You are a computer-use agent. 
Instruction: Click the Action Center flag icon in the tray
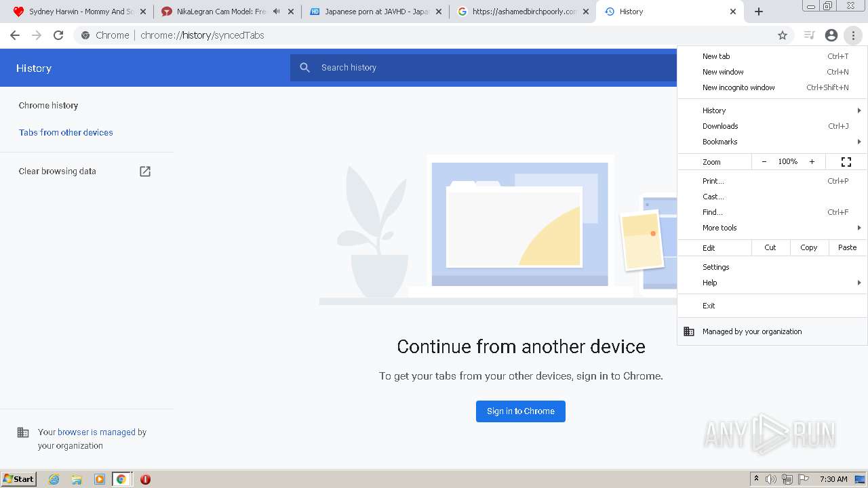804,479
